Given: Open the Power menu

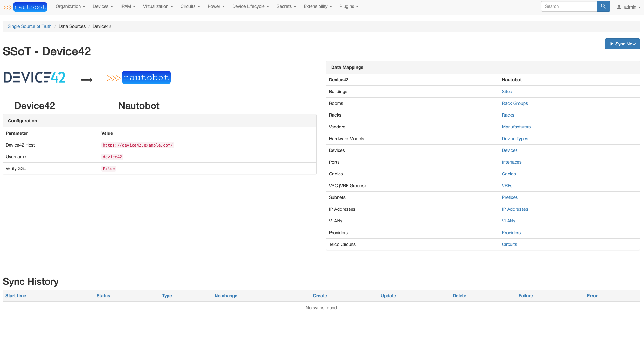Looking at the screenshot, I should point(216,6).
